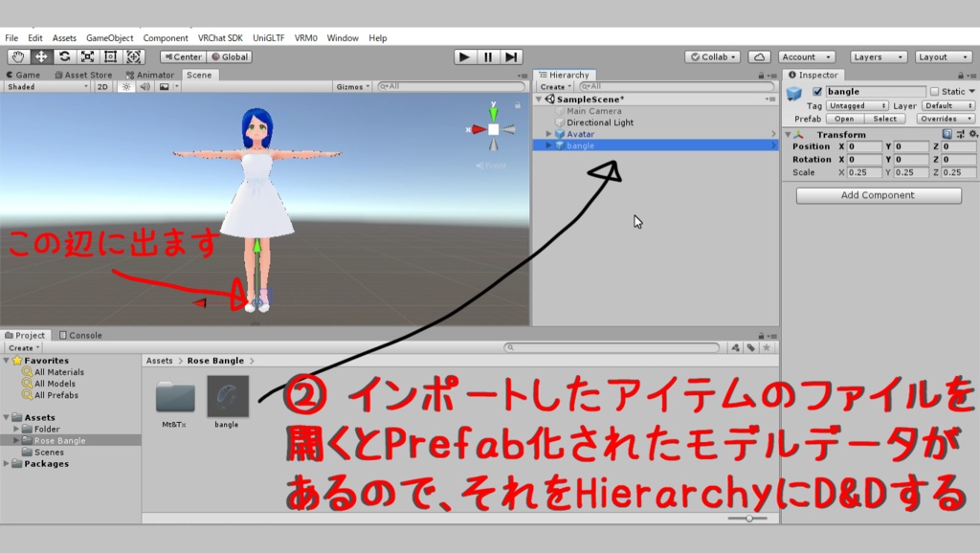Image resolution: width=980 pixels, height=553 pixels.
Task: Switch to the Console tab
Action: (x=80, y=336)
